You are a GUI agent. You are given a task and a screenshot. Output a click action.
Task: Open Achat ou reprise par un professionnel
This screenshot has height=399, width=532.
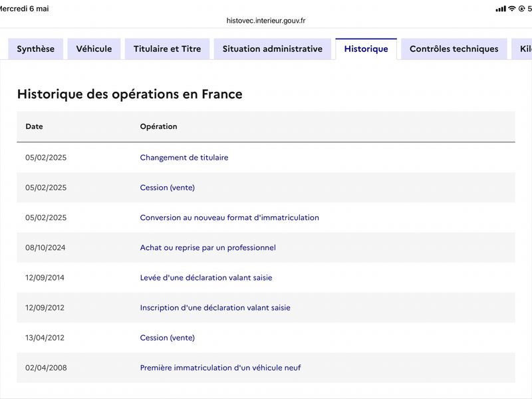207,247
